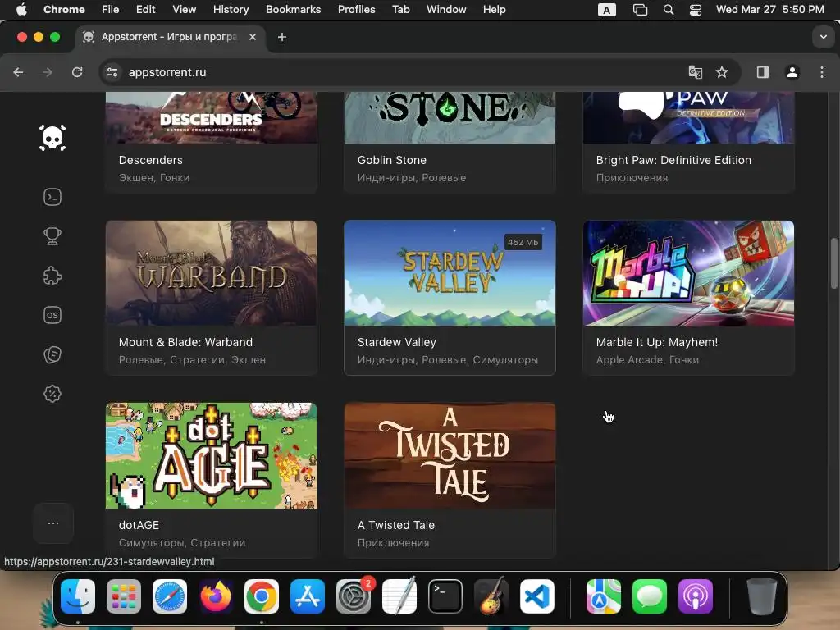This screenshot has height=630, width=840.
Task: Open the Bookmarks menu
Action: [294, 10]
